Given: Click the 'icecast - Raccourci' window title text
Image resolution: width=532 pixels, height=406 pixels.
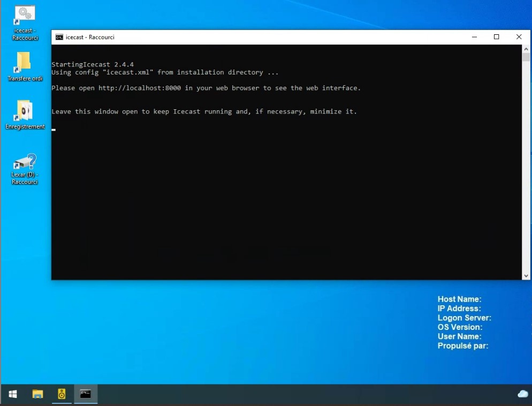Looking at the screenshot, I should pyautogui.click(x=90, y=37).
